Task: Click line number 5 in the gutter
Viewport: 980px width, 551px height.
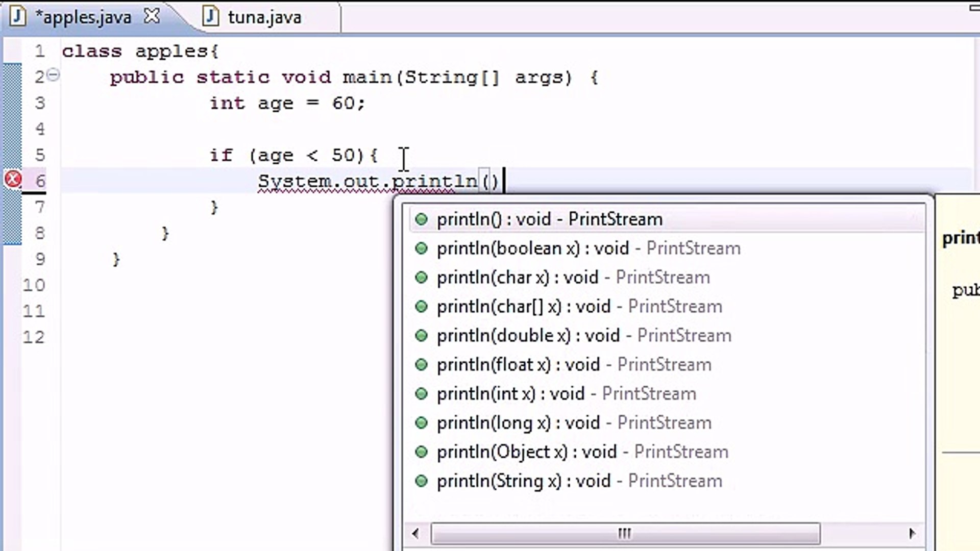Action: (x=39, y=155)
